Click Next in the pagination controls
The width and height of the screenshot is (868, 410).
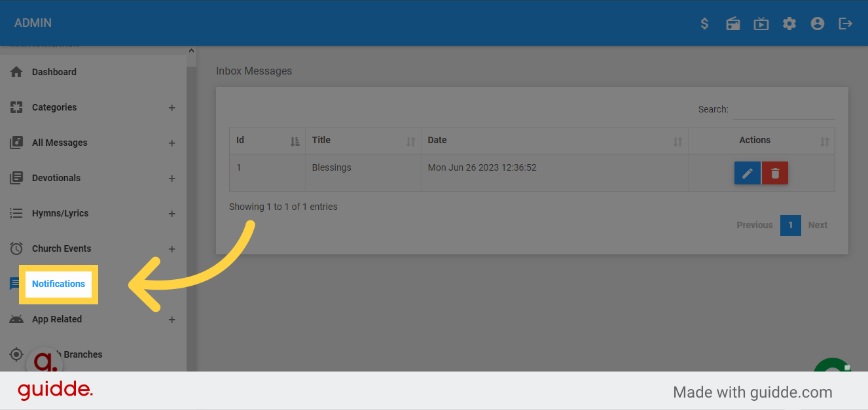click(x=817, y=224)
